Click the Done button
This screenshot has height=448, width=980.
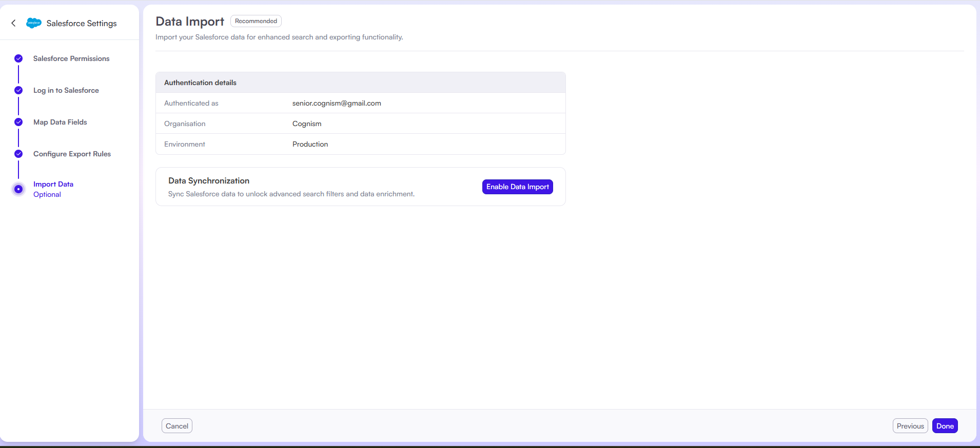coord(945,426)
